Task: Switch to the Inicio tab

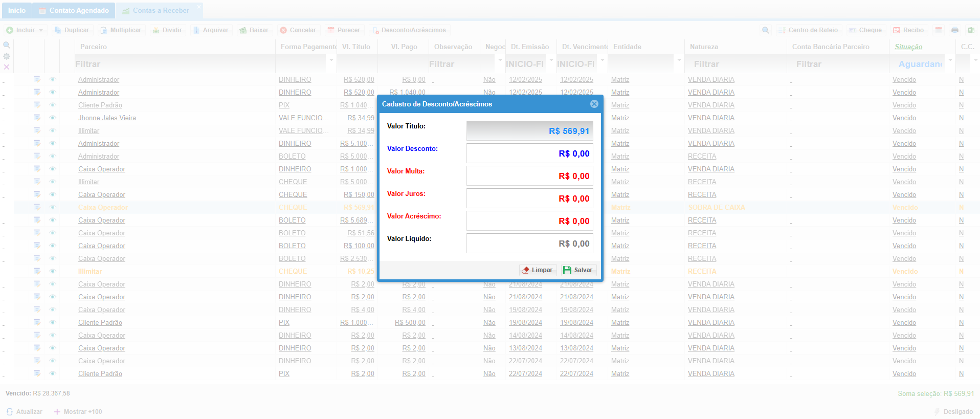Action: (x=16, y=10)
